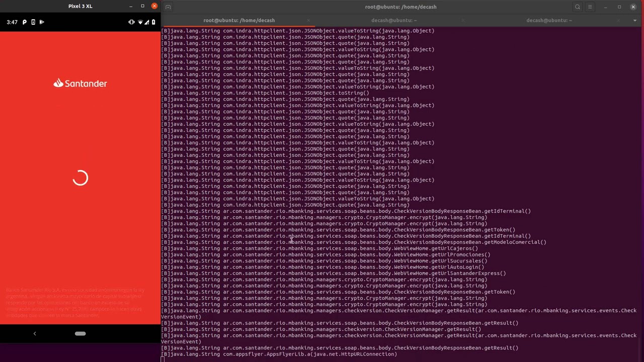Click the getModeloComercial() output line
Viewport: 644px width, 362px height.
coord(354,242)
